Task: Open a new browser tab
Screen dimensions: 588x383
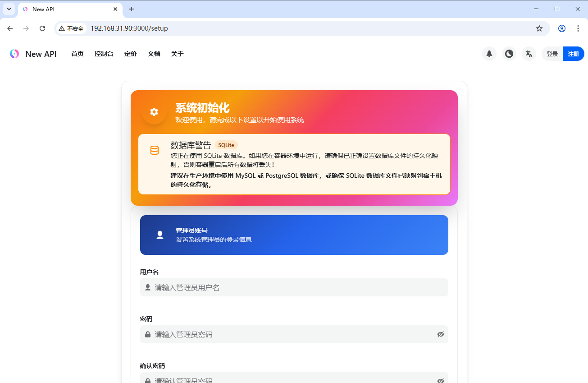Action: coord(131,9)
